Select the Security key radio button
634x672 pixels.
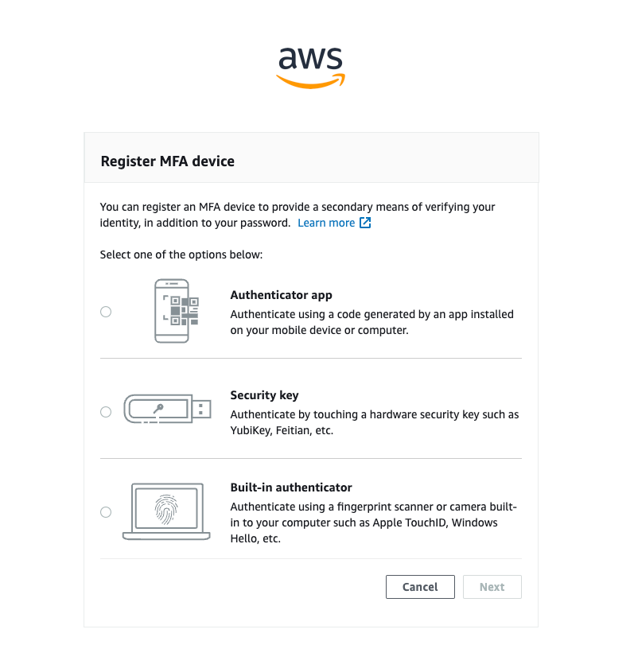click(106, 412)
